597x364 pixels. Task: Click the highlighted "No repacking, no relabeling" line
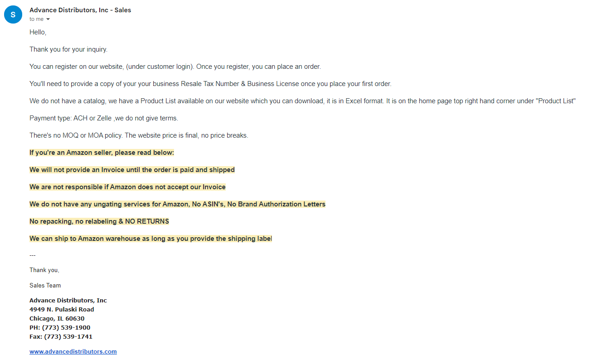(x=99, y=221)
